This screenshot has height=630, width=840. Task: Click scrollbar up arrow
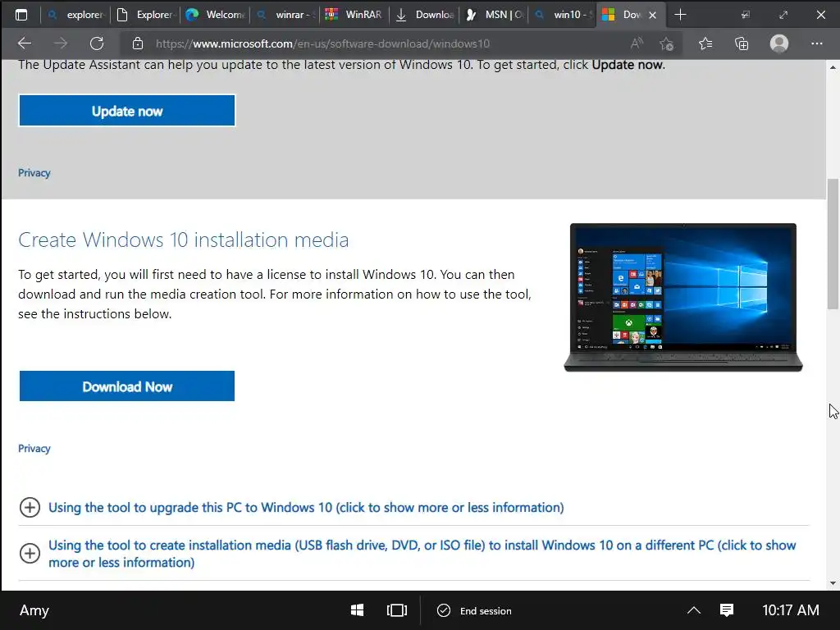pyautogui.click(x=833, y=67)
